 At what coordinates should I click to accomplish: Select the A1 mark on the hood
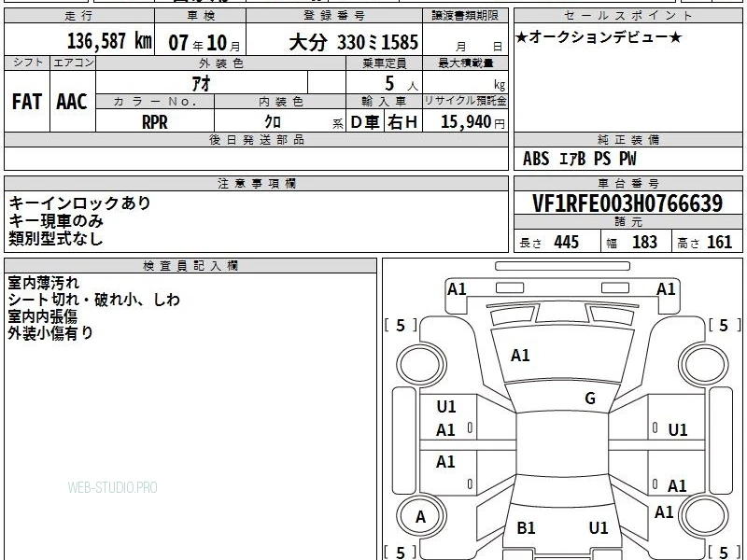520,356
